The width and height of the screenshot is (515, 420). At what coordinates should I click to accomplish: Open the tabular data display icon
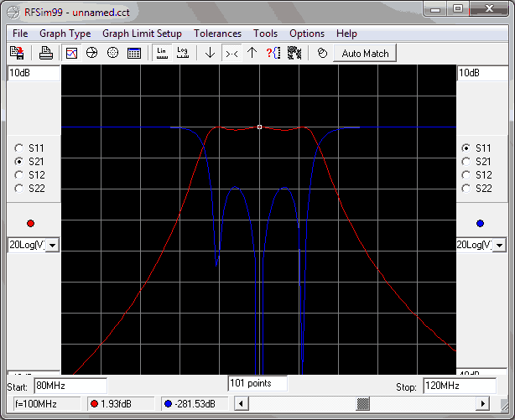(x=134, y=53)
